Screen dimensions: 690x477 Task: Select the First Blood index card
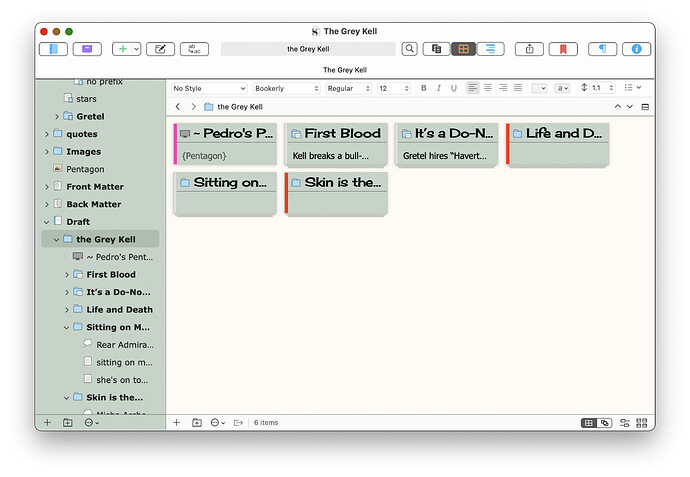(x=336, y=144)
